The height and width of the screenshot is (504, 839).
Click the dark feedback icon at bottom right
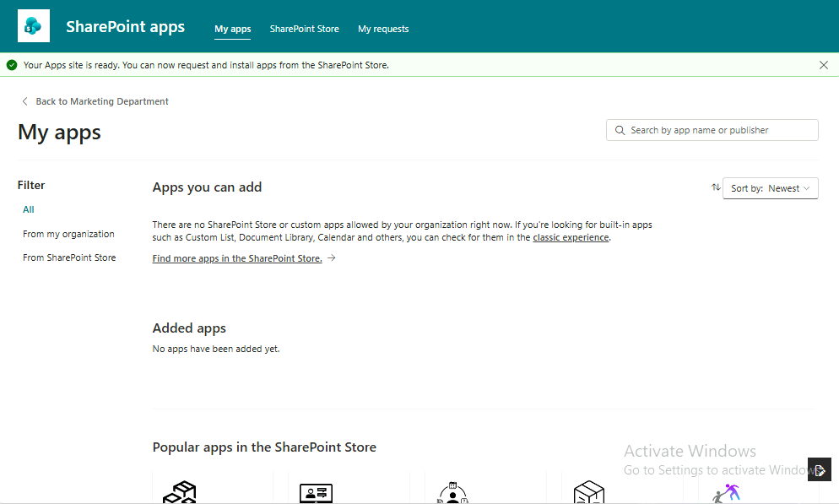click(x=820, y=469)
